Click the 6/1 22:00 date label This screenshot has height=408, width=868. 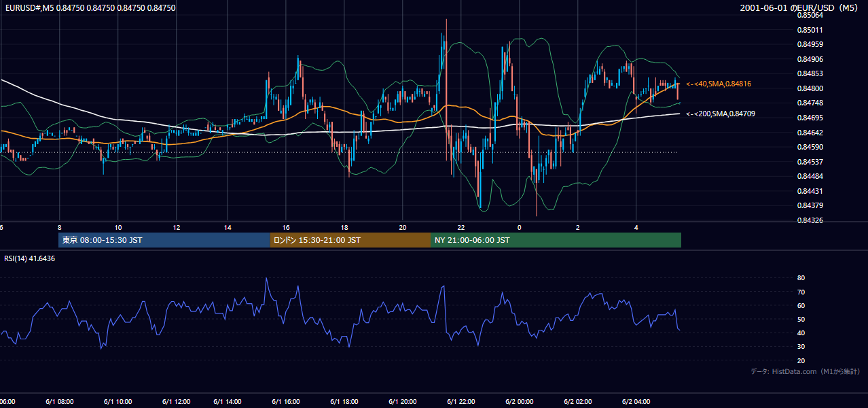tap(461, 401)
